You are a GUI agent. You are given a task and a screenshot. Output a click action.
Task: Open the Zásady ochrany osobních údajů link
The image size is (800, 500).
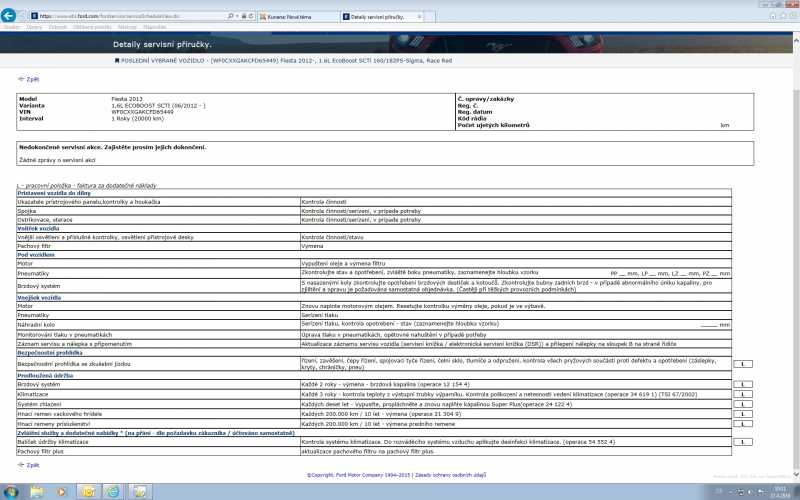[451, 475]
